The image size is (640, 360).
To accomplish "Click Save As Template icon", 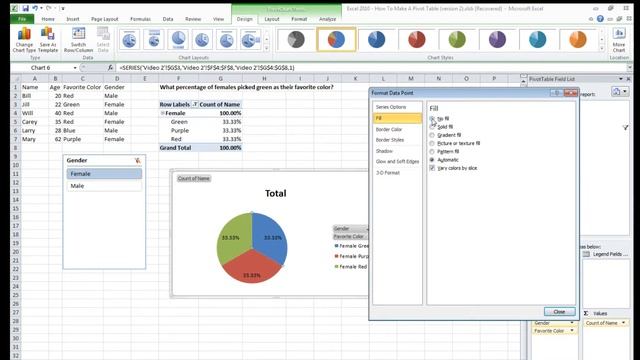I will click(48, 40).
